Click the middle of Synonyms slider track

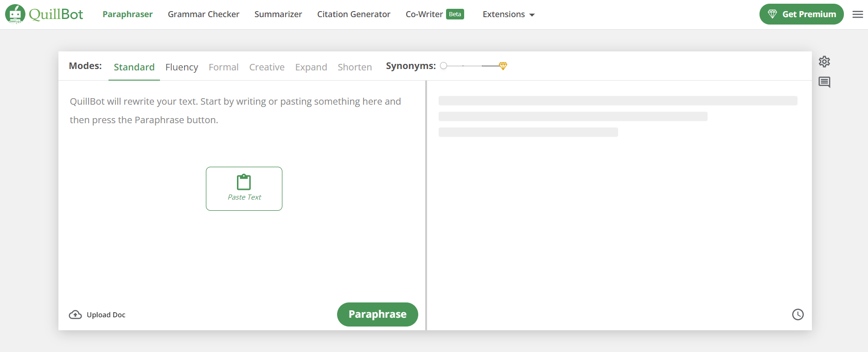click(473, 66)
